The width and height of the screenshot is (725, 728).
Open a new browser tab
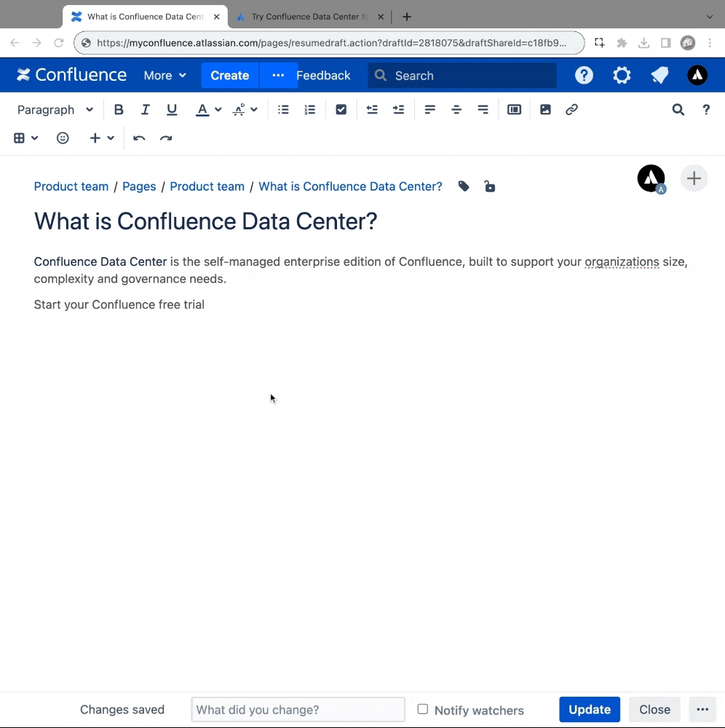click(x=407, y=17)
